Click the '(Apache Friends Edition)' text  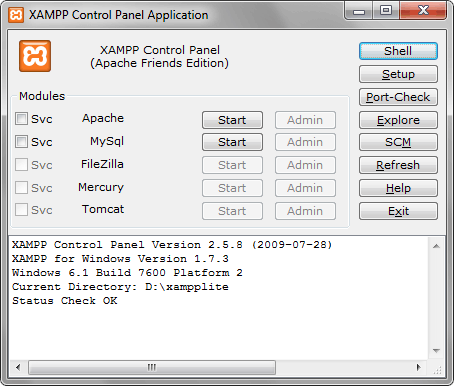point(160,63)
